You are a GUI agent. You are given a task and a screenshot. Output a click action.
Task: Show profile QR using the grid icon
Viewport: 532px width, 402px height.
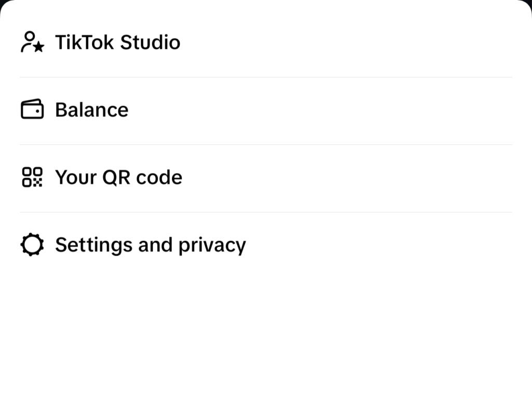coord(32,177)
